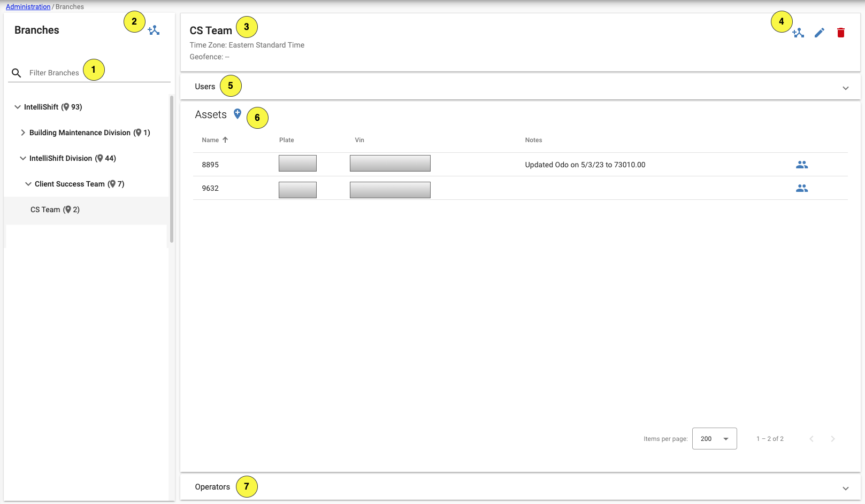865x504 pixels.
Task: Click the Notes column header
Action: point(533,140)
